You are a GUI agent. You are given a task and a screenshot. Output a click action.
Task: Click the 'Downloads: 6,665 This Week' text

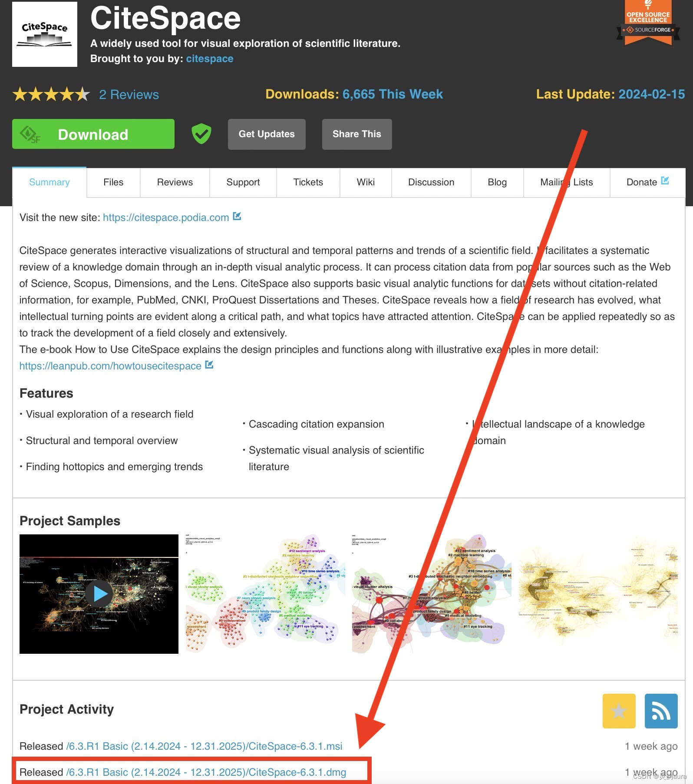[354, 94]
